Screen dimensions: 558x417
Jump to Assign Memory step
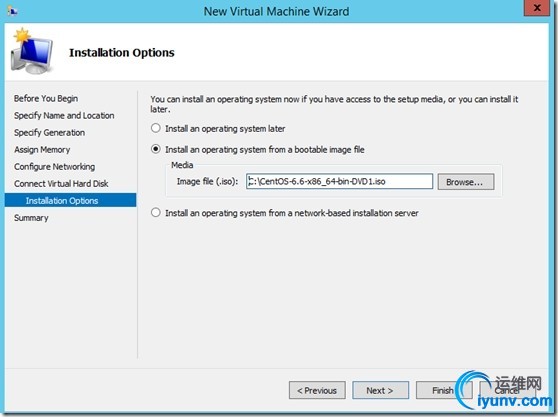pos(42,149)
